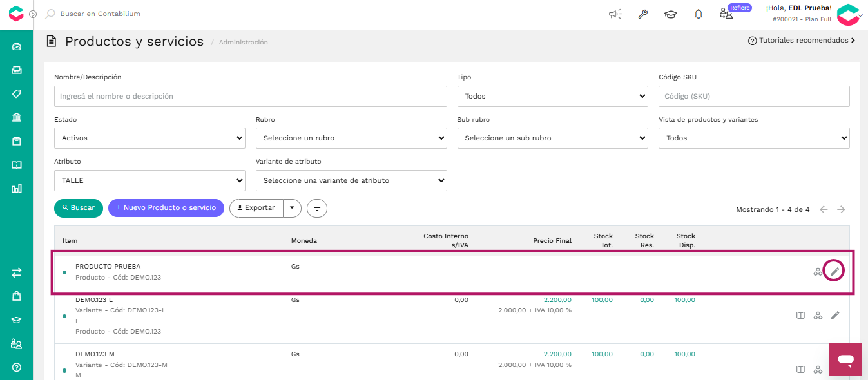
Task: Click Nuevo Producto o servicio button
Action: coord(166,208)
